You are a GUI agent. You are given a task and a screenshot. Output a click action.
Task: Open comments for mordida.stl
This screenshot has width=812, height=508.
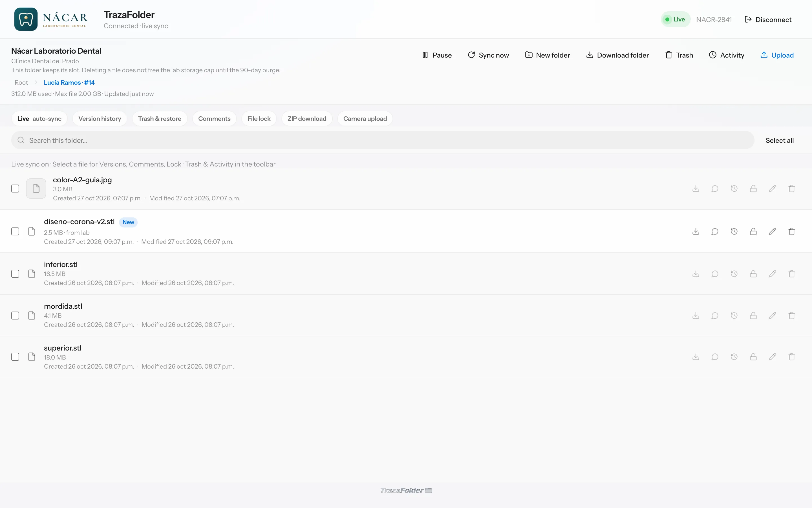click(715, 316)
